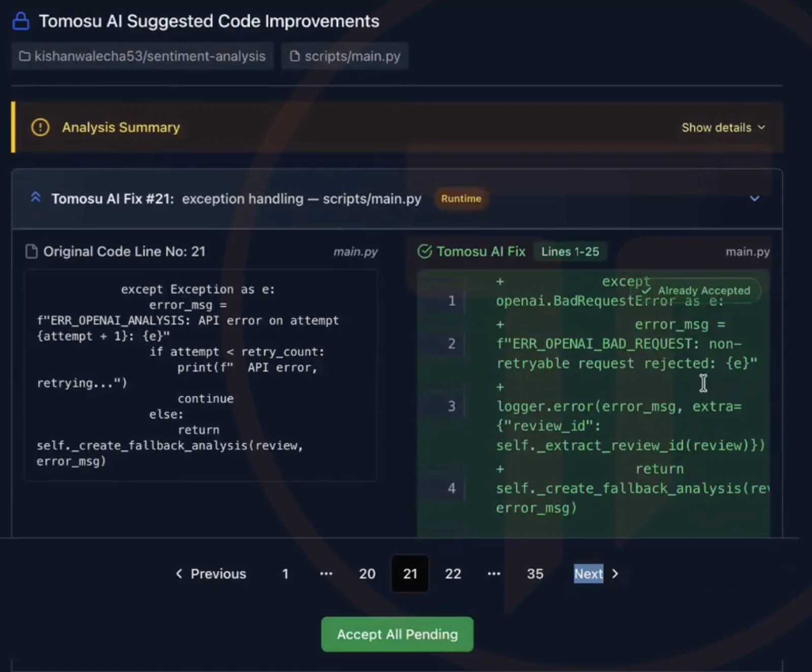Viewport: 812px width, 672px height.
Task: Select current page 21
Action: pos(410,574)
